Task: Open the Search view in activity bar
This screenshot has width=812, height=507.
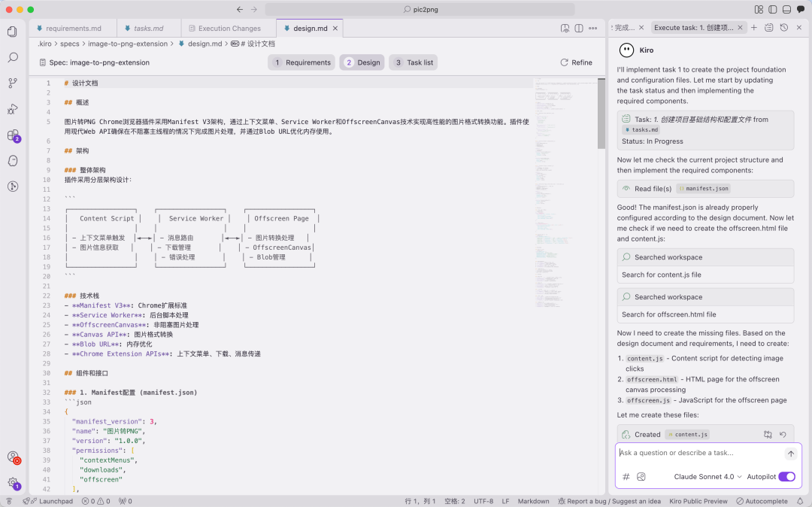Action: (x=13, y=57)
